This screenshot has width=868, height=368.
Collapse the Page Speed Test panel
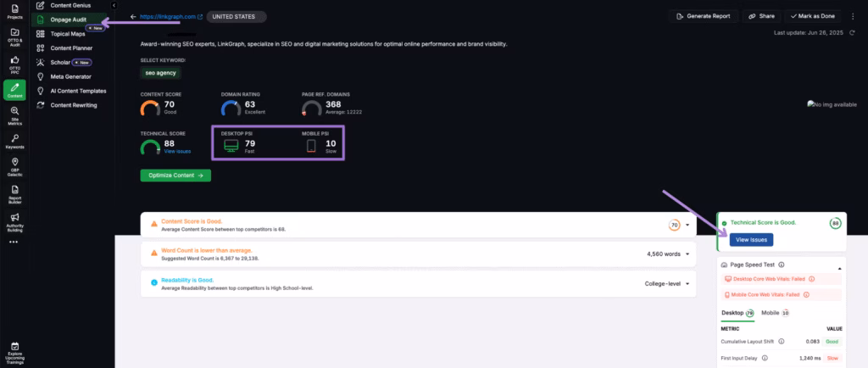pos(840,267)
